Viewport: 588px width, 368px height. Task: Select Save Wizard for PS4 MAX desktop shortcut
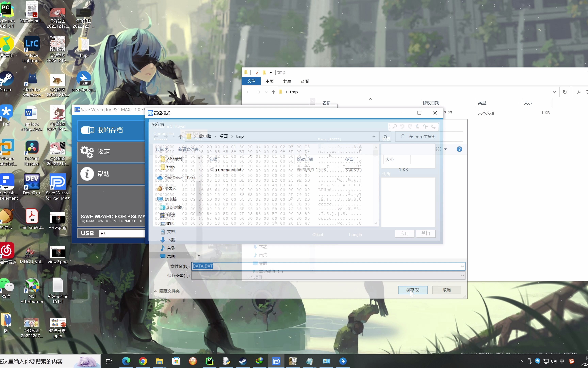click(58, 187)
